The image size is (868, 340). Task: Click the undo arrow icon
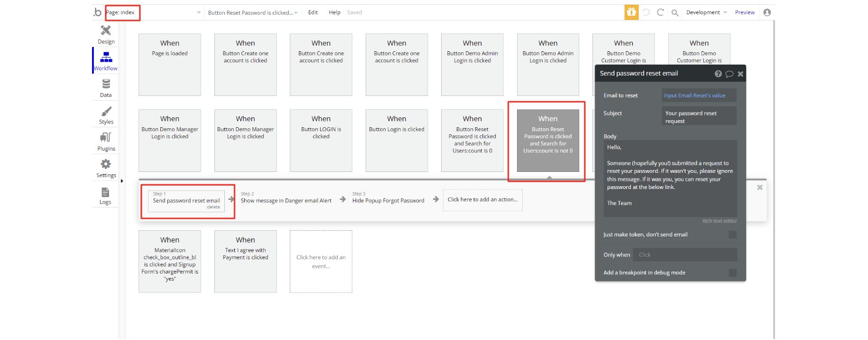pos(646,12)
